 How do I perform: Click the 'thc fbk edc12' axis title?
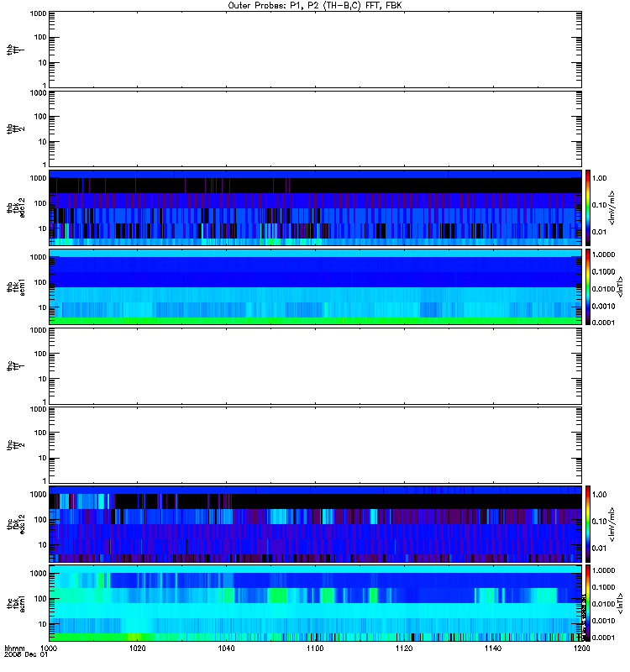[x=15, y=524]
